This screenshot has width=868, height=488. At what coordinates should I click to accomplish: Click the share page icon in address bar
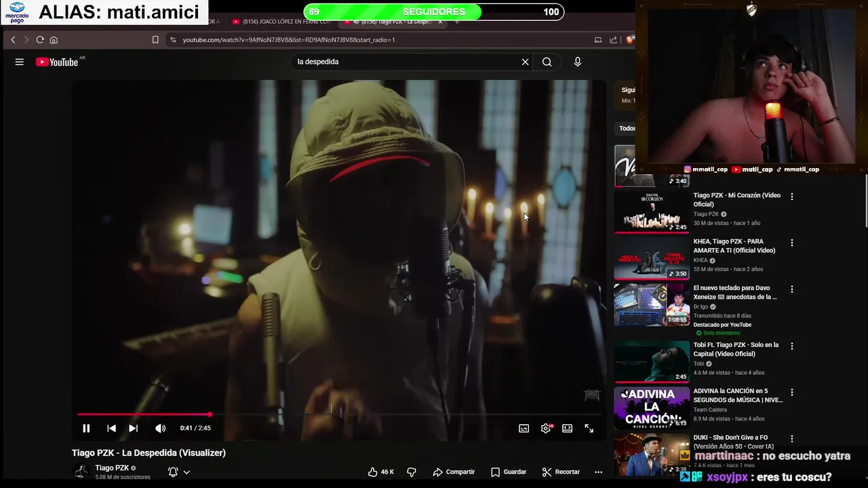[614, 40]
